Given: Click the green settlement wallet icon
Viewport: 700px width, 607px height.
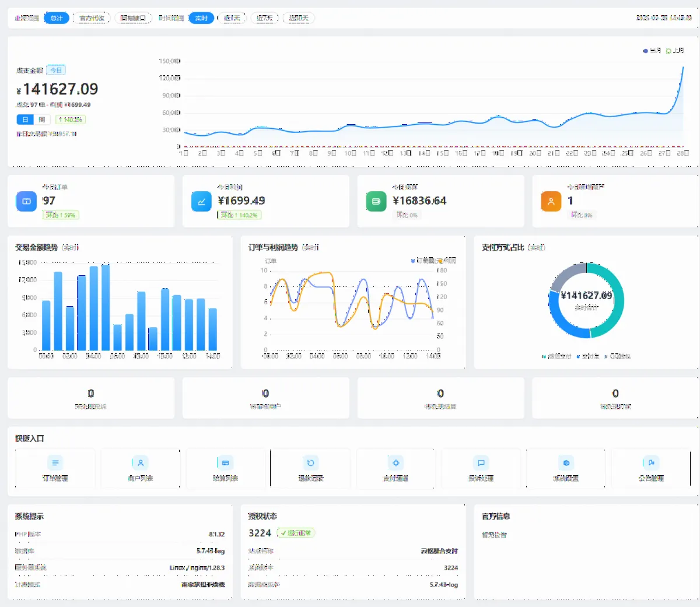Looking at the screenshot, I should click(376, 201).
